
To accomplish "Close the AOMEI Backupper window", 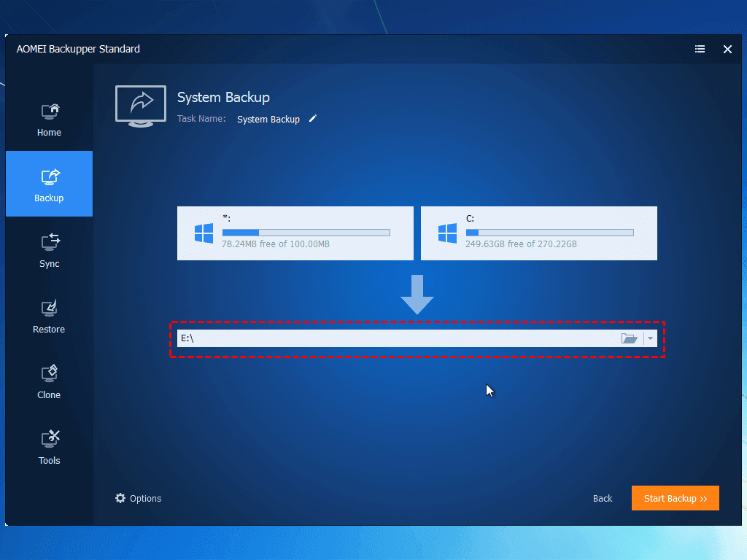I will pos(727,49).
